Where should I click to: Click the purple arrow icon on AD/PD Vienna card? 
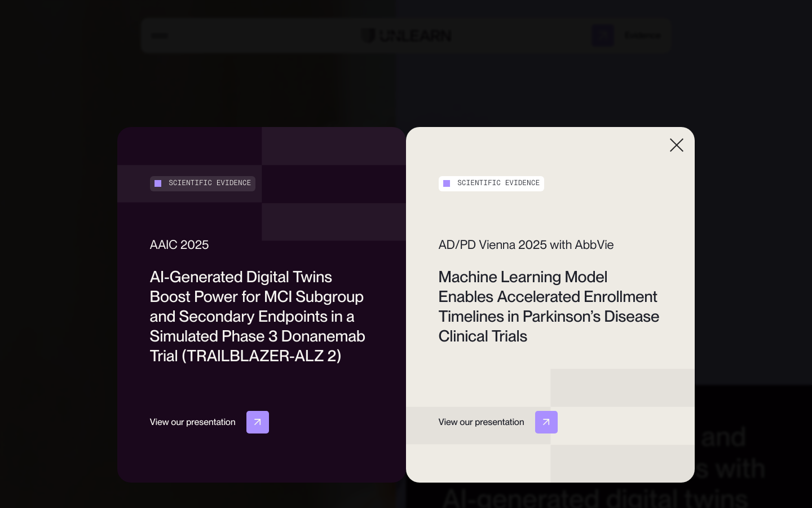[546, 422]
